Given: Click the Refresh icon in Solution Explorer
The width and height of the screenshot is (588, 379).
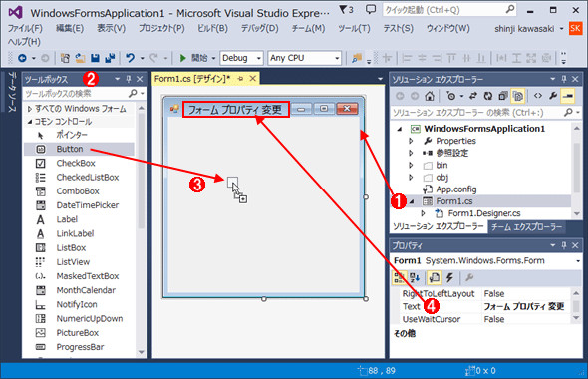Looking at the screenshot, I should pos(488,96).
